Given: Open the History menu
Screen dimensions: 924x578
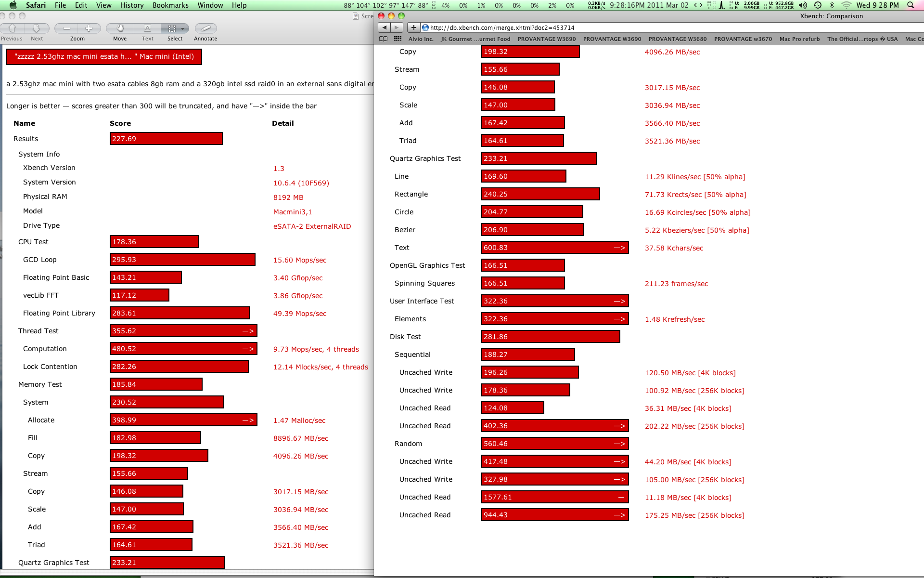Looking at the screenshot, I should tap(132, 5).
